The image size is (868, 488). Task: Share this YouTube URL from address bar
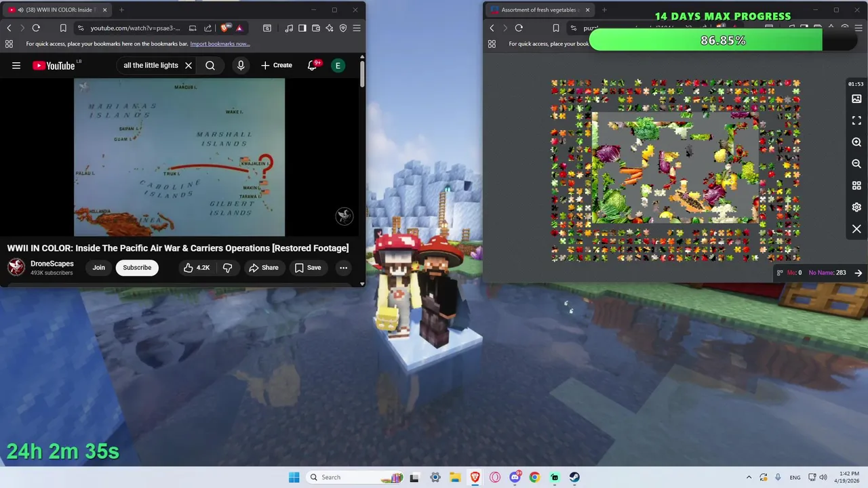[x=208, y=28]
